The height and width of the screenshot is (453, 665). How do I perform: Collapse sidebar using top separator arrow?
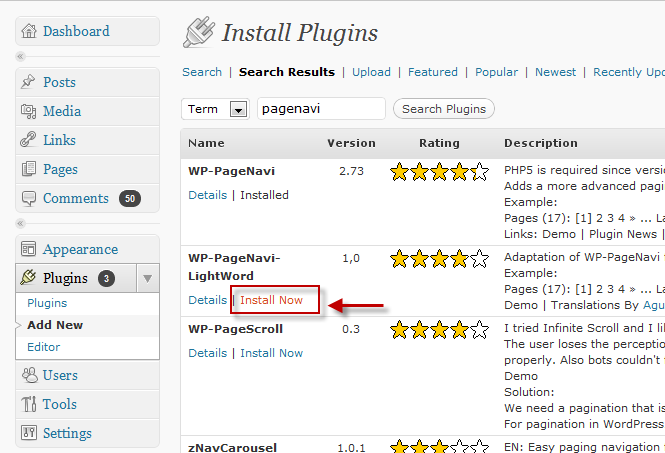[20, 56]
